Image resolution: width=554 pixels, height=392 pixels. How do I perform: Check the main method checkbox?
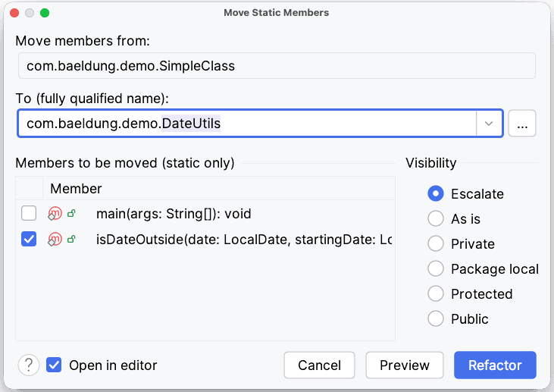point(29,214)
